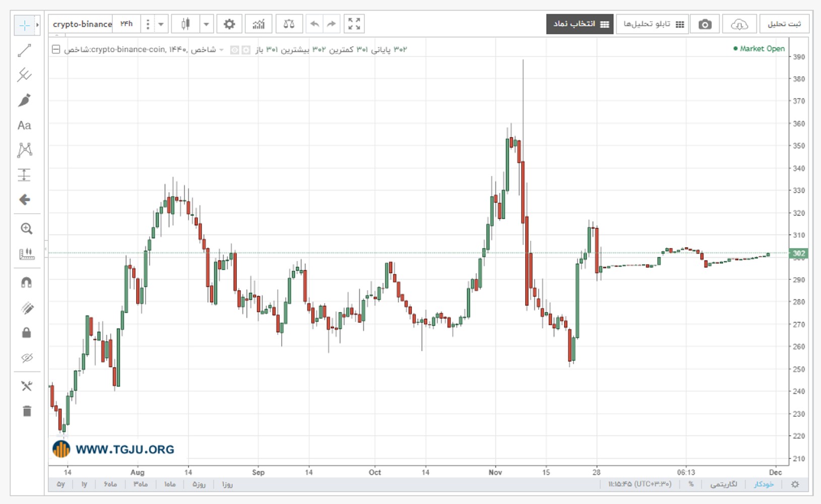Select the ۵روز time range tab
This screenshot has height=504, width=821.
[x=199, y=484]
